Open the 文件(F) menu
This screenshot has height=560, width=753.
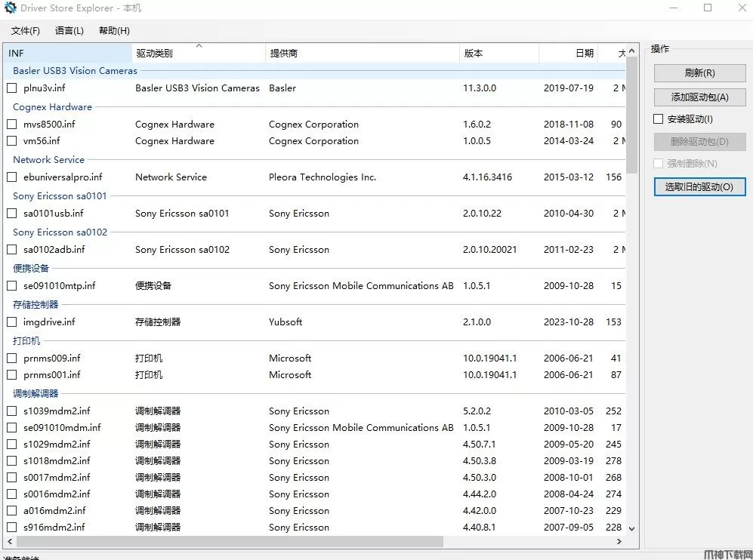tap(25, 31)
